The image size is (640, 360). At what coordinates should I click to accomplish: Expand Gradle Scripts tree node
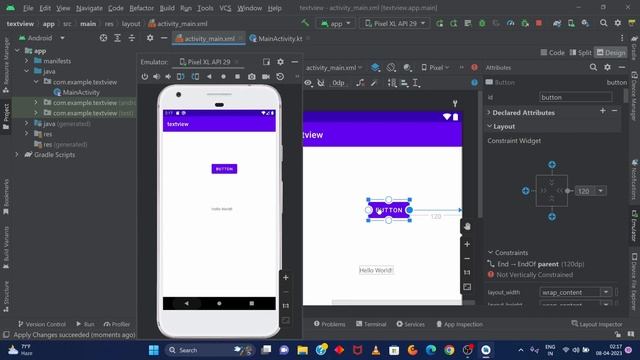(17, 155)
